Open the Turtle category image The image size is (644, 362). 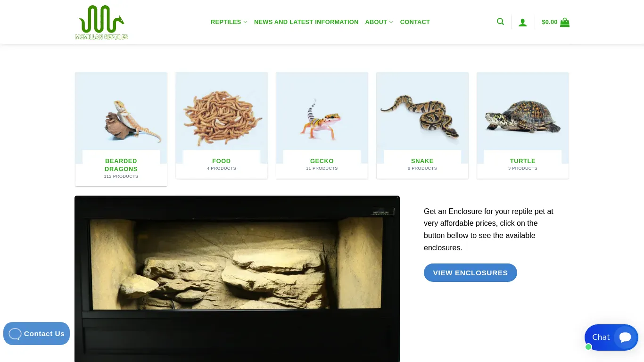click(523, 118)
